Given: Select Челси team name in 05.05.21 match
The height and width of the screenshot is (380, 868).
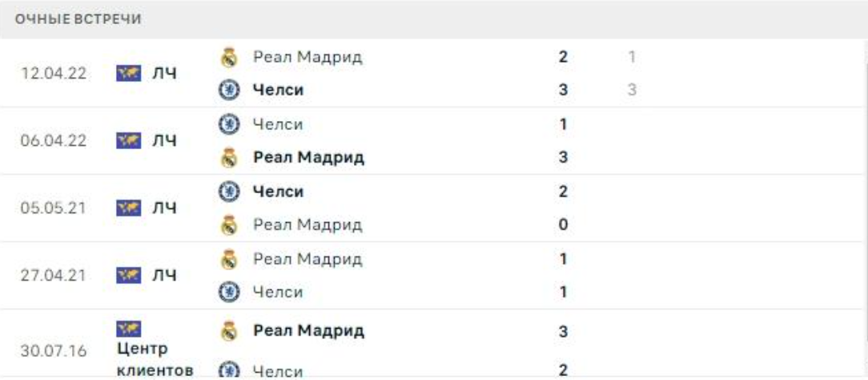Looking at the screenshot, I should click(277, 192).
